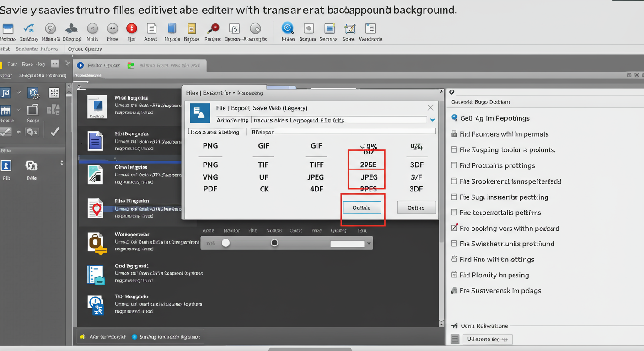The image size is (644, 351).
Task: Select the music note tool in left panel
Action: tap(5, 93)
